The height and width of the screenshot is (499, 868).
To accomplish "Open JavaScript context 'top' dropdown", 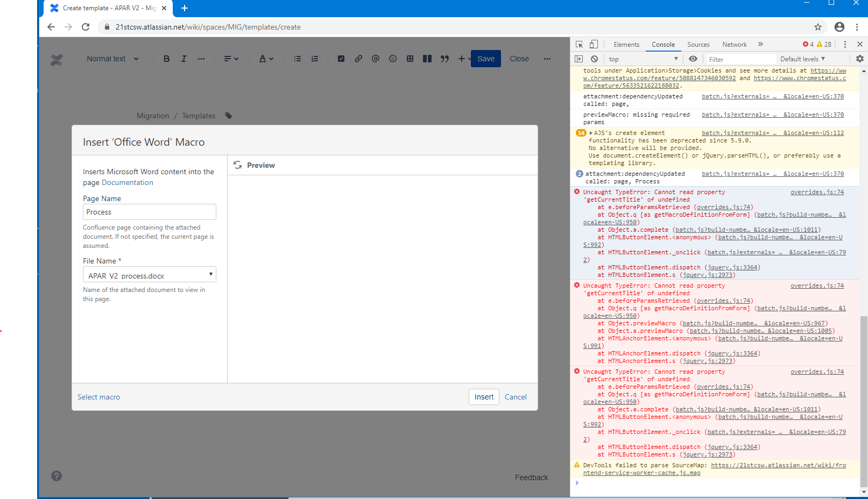I will pos(643,59).
